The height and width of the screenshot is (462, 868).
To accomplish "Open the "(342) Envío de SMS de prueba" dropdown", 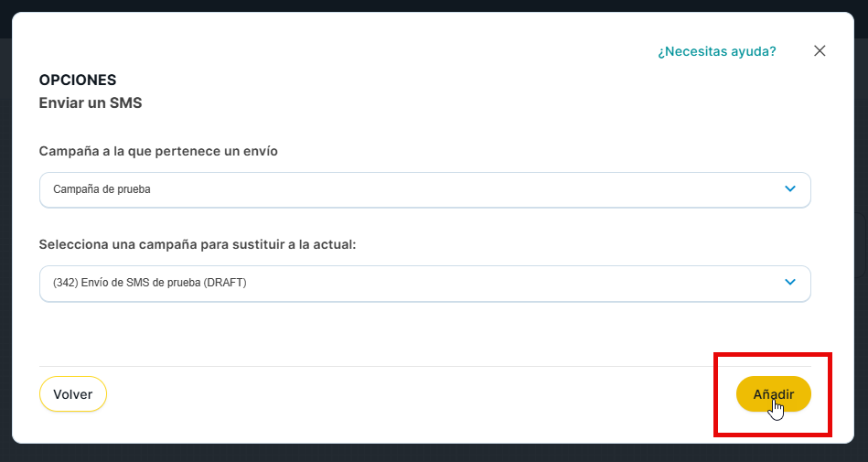I will point(424,283).
